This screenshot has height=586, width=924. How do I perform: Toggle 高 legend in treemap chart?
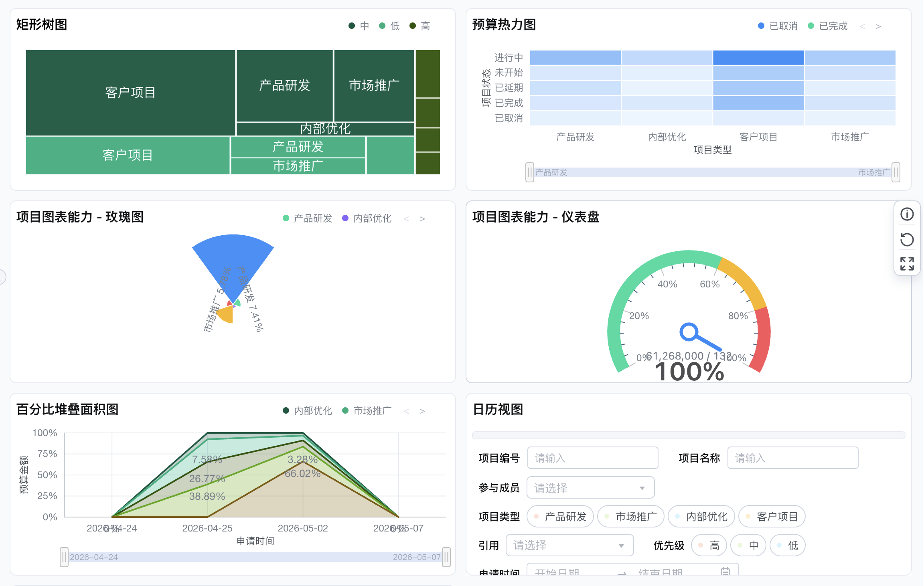point(420,26)
